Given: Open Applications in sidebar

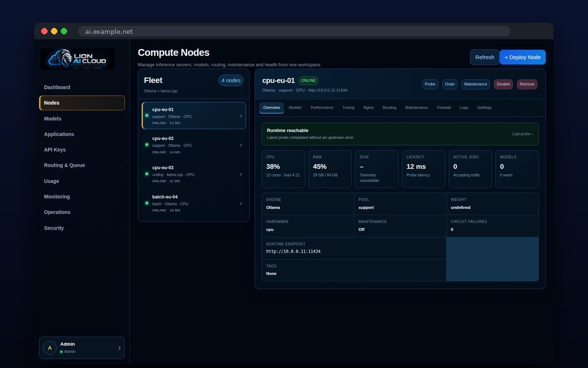Looking at the screenshot, I should 82,134.
